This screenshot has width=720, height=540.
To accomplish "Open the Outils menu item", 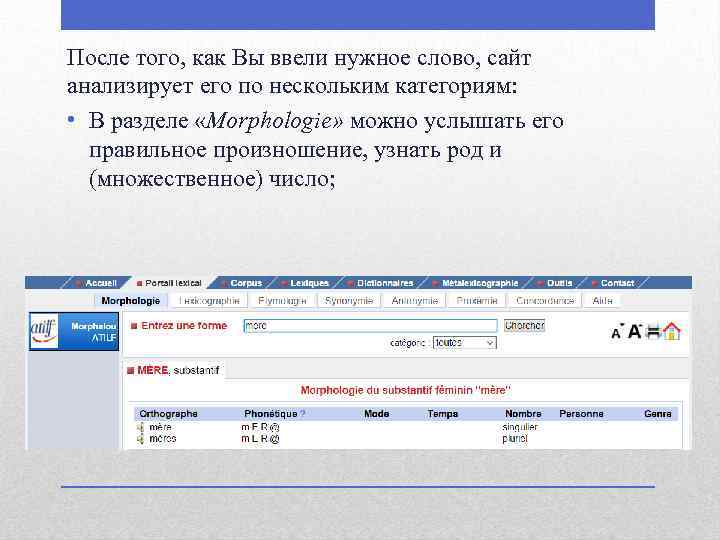I will click(559, 283).
